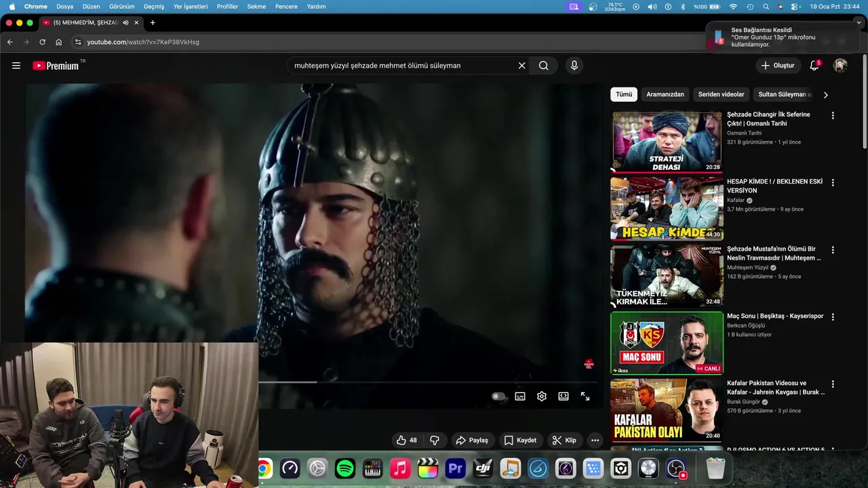Screen dimensions: 868x488
Task: Open Spotlight search in menu bar
Action: coord(766,6)
